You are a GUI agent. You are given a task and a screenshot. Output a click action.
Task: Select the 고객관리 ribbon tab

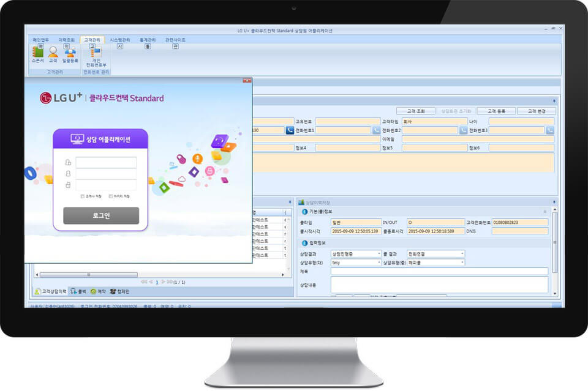92,40
